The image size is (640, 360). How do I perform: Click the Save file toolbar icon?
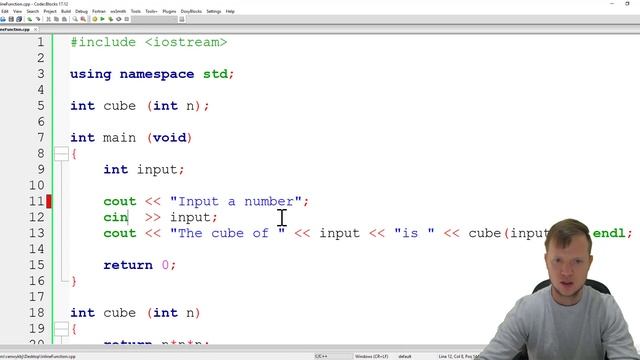click(11, 19)
